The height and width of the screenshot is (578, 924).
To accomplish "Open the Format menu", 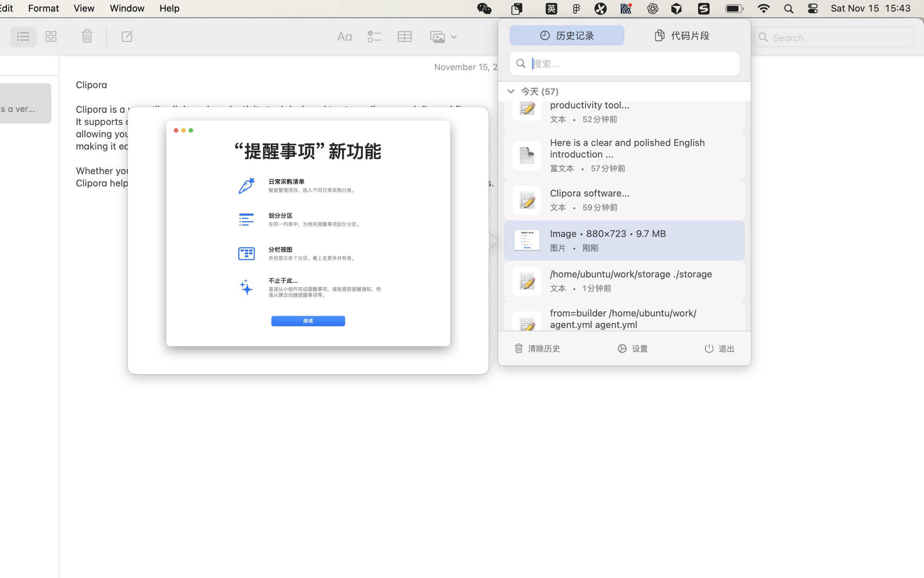I will pyautogui.click(x=44, y=8).
